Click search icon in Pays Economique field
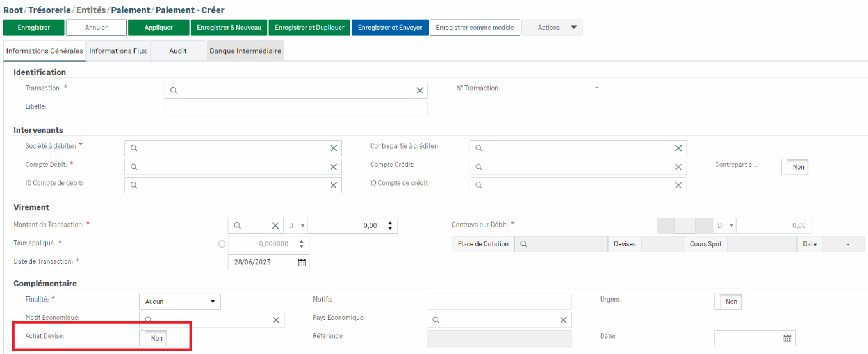 (436, 320)
